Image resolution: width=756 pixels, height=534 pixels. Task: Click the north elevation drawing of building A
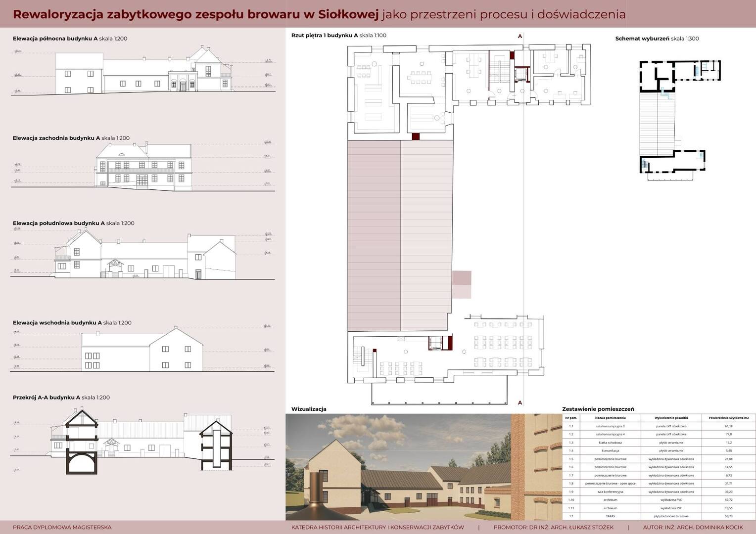[x=143, y=72]
